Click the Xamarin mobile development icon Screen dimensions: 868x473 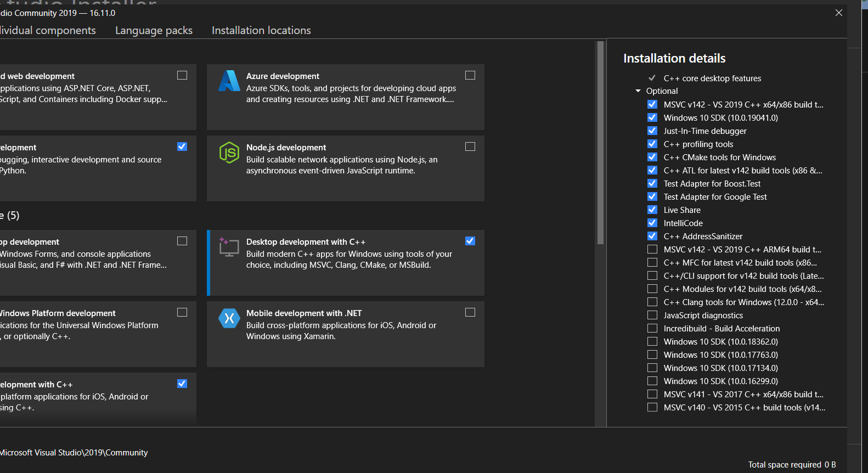pos(229,318)
